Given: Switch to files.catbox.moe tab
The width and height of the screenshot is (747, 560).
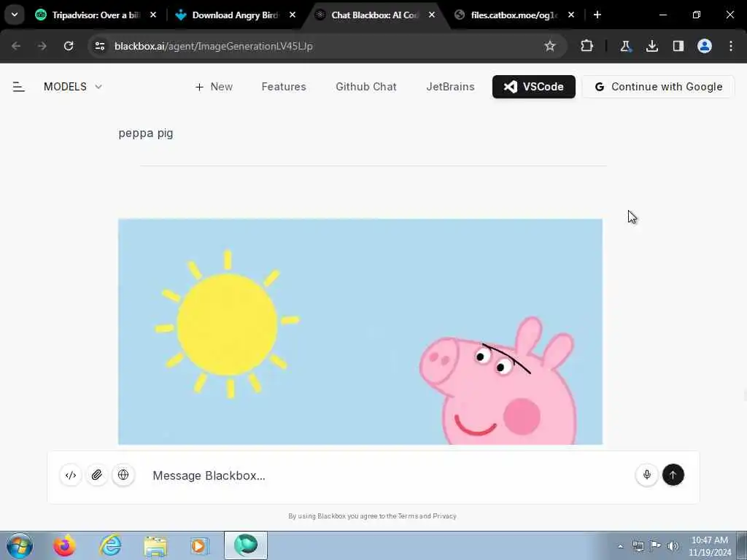Looking at the screenshot, I should [x=514, y=15].
